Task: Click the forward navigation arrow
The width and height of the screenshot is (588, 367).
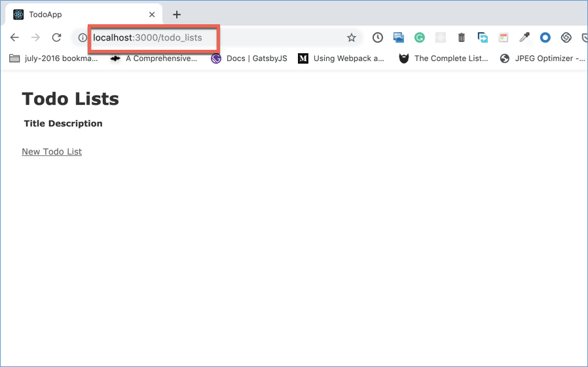Action: coord(35,37)
